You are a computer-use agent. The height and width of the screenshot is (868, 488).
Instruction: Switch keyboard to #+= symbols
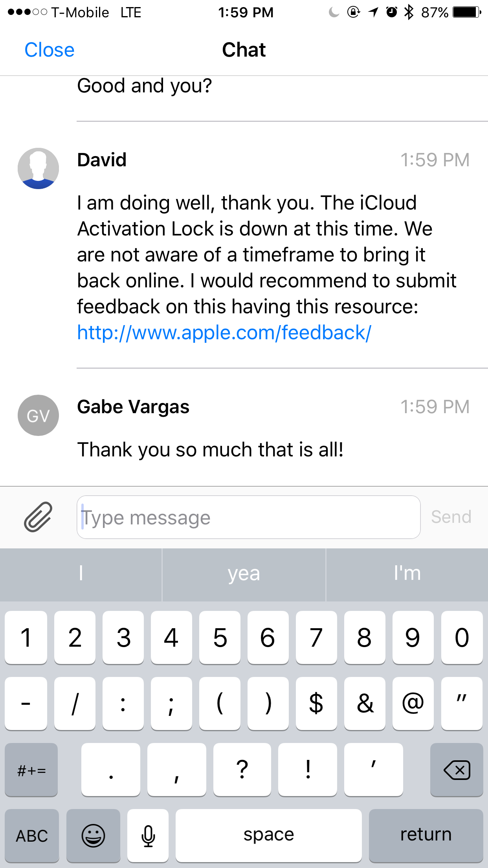click(31, 770)
